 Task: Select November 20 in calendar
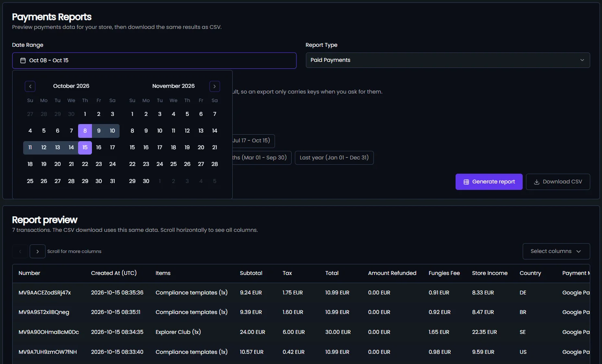pyautogui.click(x=201, y=148)
